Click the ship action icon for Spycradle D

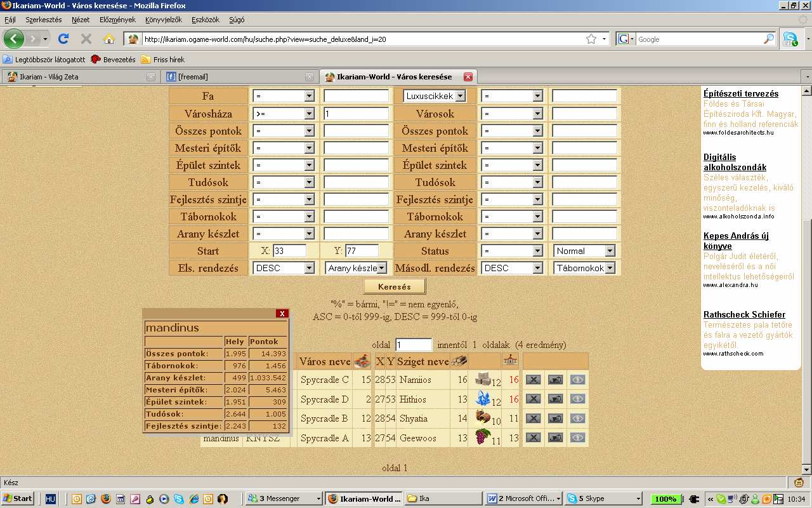[555, 399]
